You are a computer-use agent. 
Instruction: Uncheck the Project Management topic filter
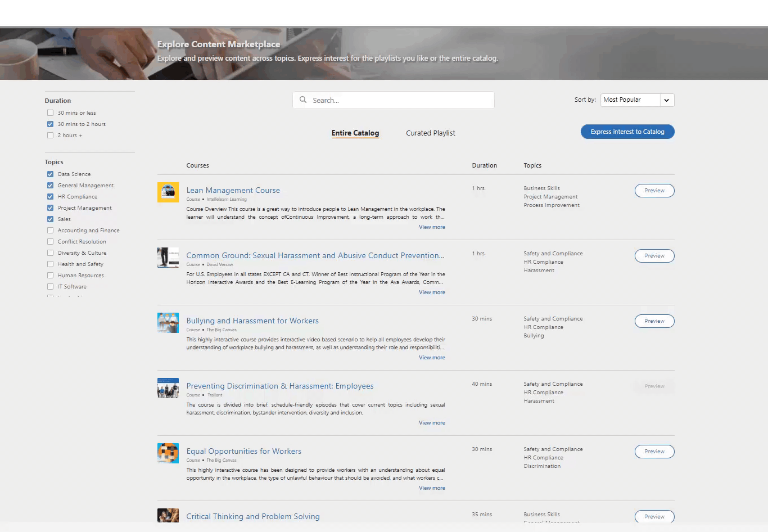pos(50,208)
